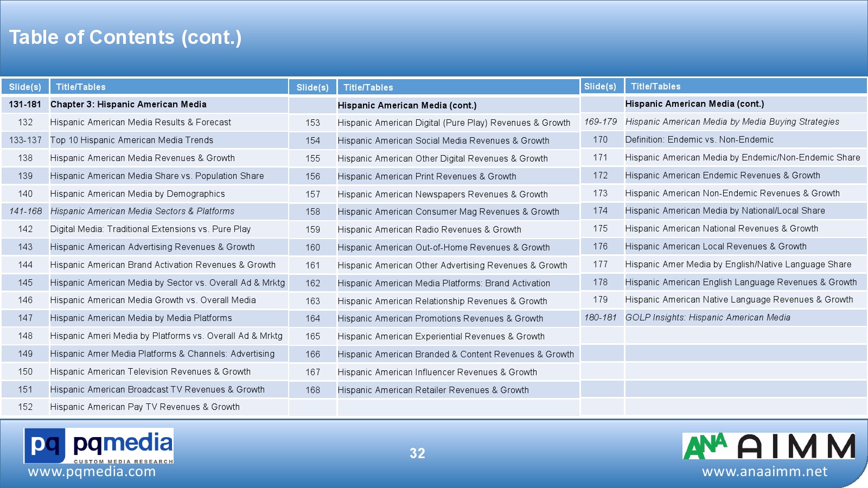Click Hispanic American Pay TV Revenues row
Image resolution: width=868 pixels, height=488 pixels.
tap(145, 407)
